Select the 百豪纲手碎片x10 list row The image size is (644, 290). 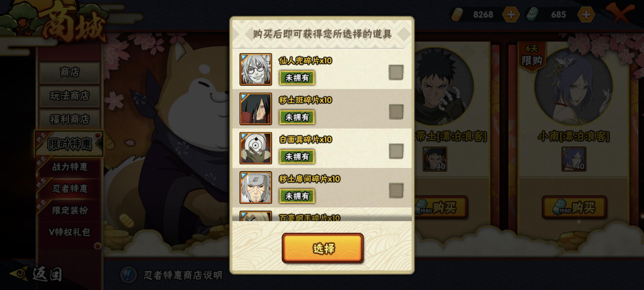322,216
